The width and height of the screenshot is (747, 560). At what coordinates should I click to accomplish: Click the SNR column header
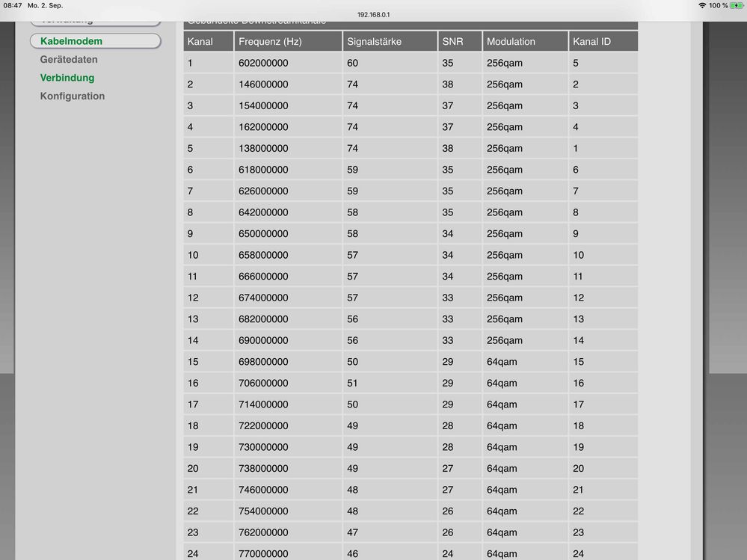[x=460, y=41]
